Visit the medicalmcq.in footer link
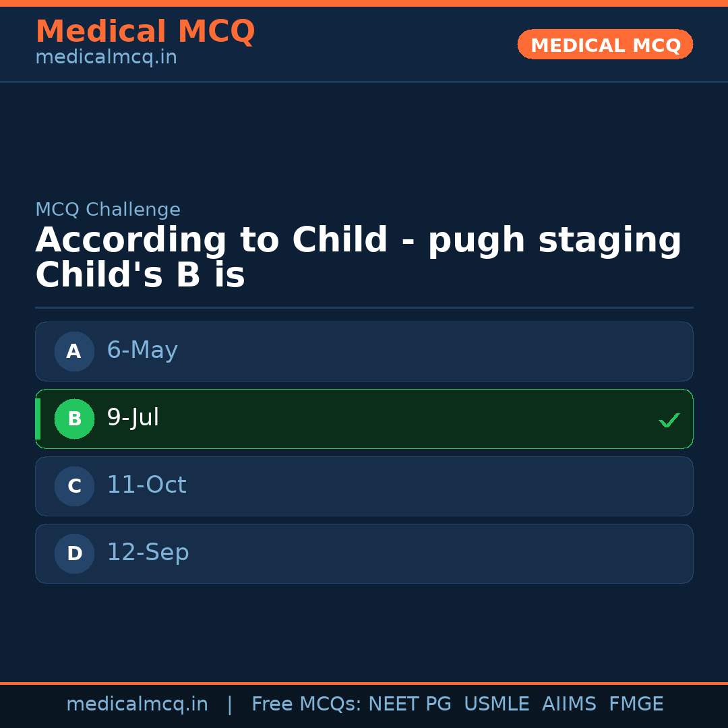 (138, 704)
